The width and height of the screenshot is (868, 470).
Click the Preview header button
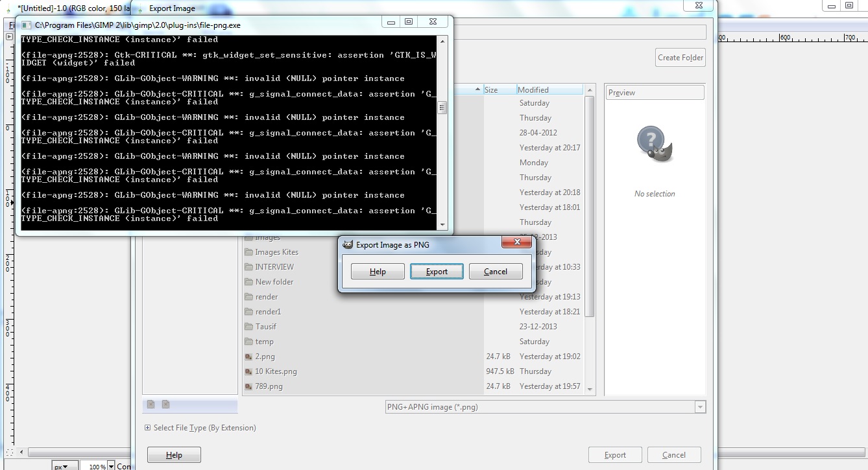click(x=655, y=93)
